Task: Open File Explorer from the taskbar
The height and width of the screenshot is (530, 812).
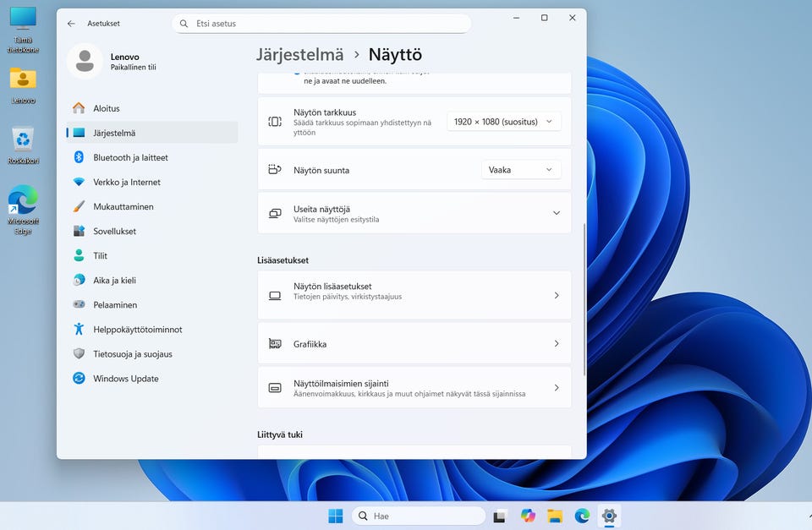Action: click(555, 516)
